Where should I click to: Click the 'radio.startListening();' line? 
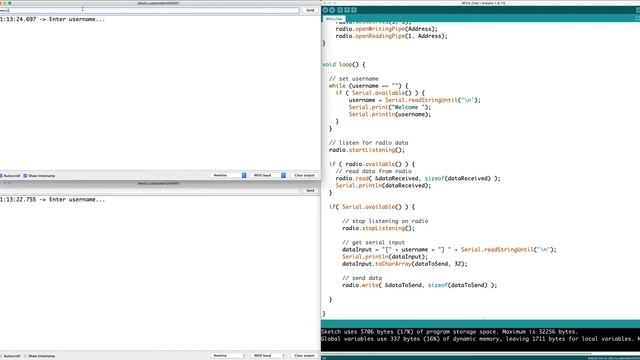pos(367,150)
